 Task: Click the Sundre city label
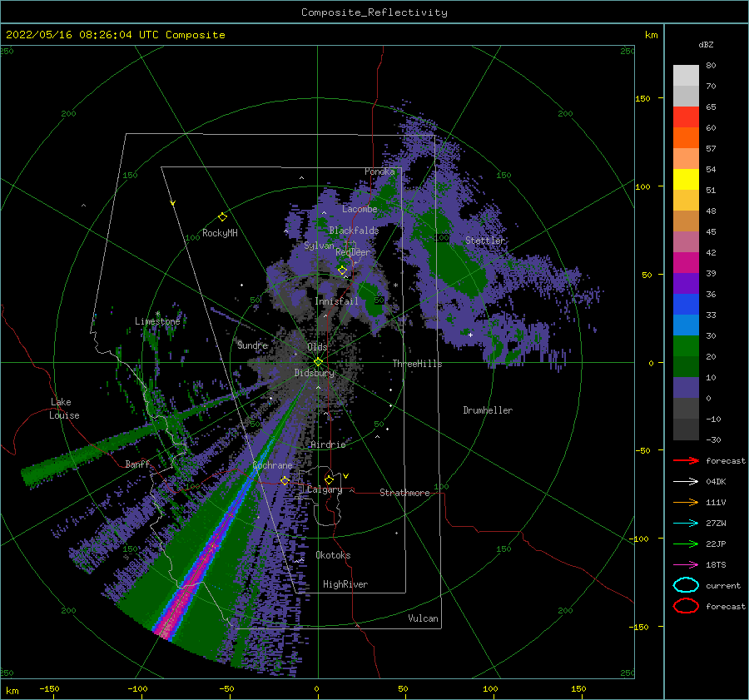(x=253, y=345)
